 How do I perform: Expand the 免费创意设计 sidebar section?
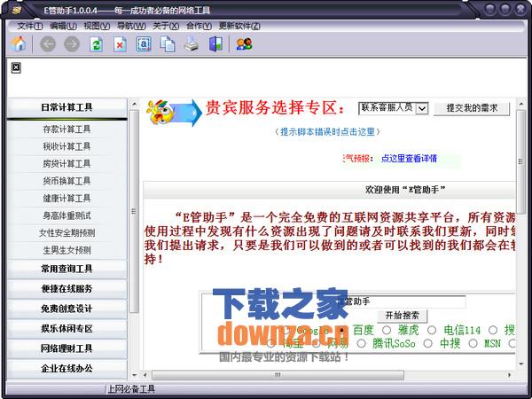pos(66,309)
